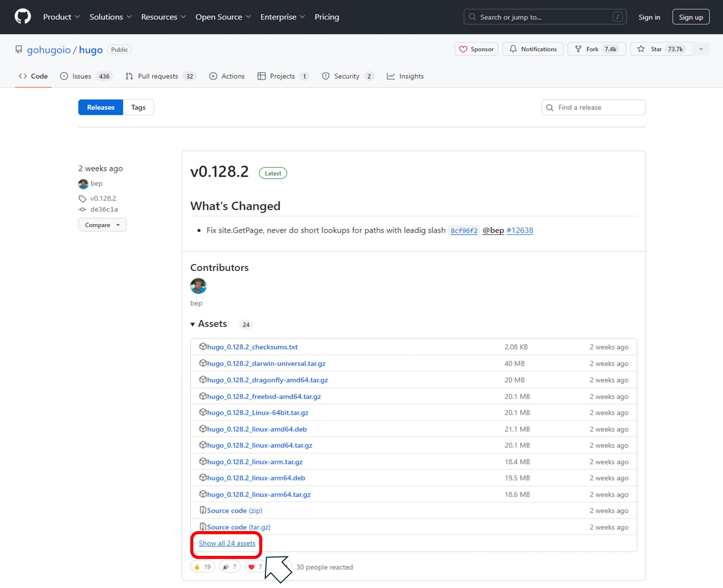Open the Compare dropdown
Image resolution: width=723 pixels, height=588 pixels.
(102, 225)
